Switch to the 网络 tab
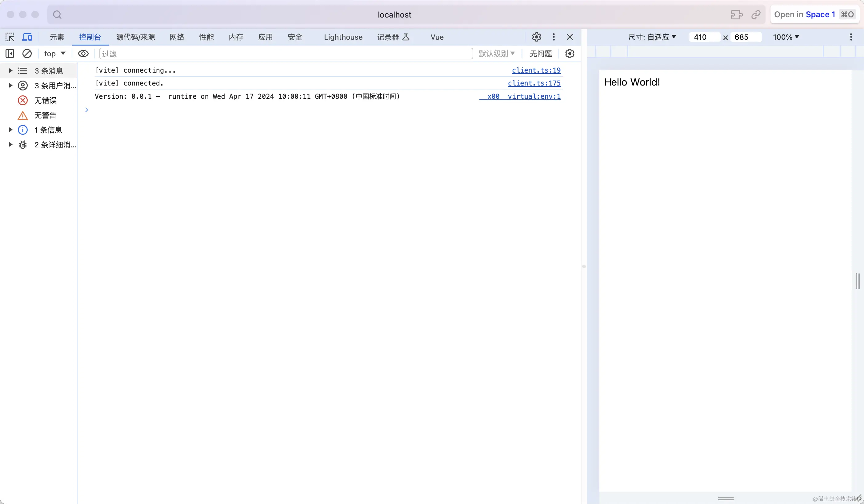Viewport: 864px width, 504px height. coord(177,37)
